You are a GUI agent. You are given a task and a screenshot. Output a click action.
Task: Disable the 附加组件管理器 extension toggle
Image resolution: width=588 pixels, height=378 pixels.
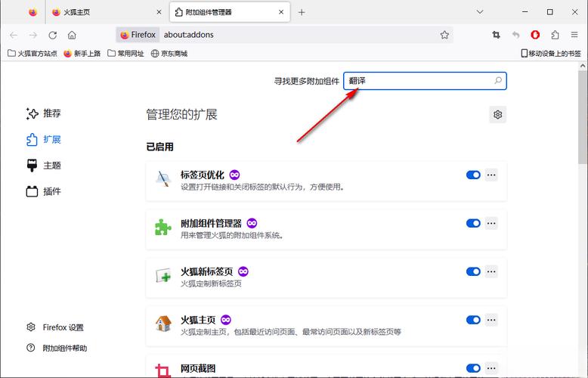(473, 223)
